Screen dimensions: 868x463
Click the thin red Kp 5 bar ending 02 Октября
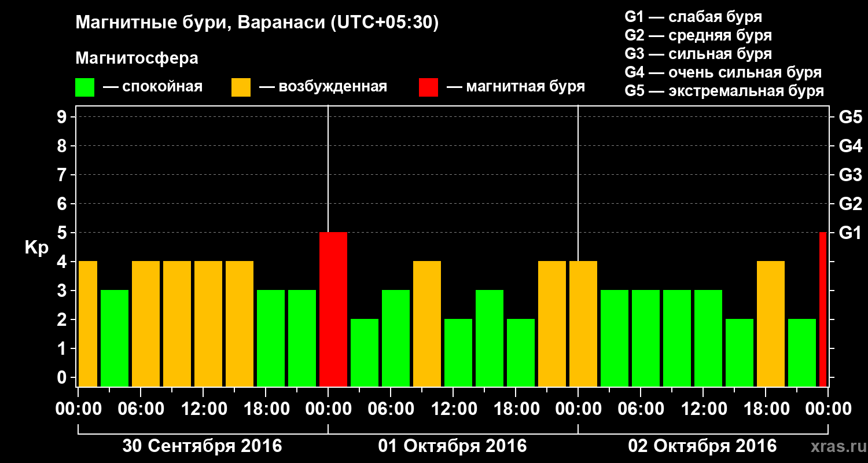pos(823,309)
